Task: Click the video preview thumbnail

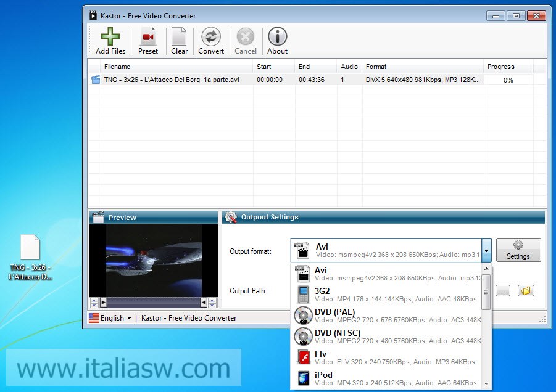Action: [154, 260]
